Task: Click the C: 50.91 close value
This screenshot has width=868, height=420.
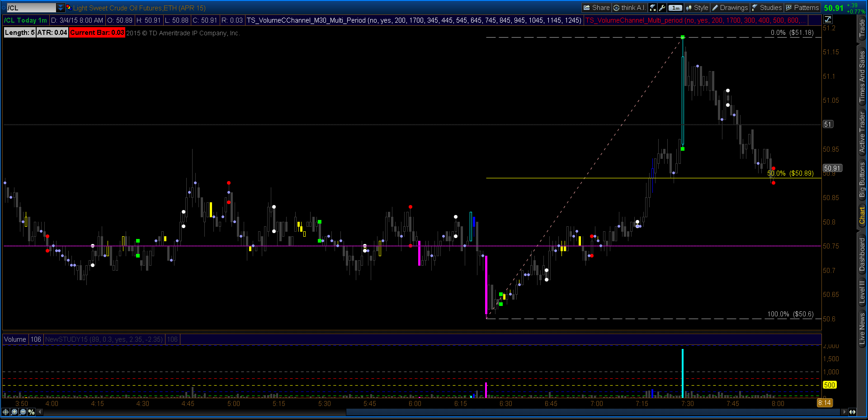Action: tap(205, 20)
